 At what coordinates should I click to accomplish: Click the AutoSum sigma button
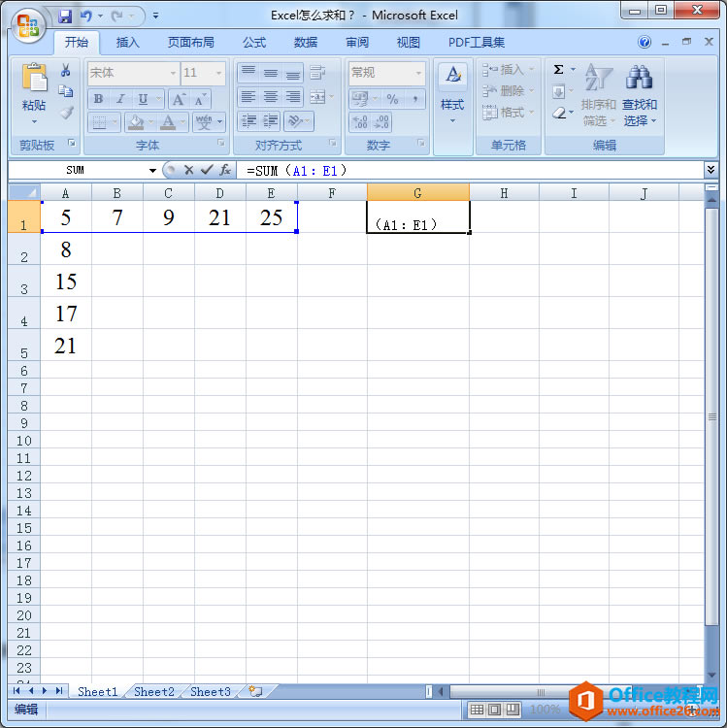(x=558, y=70)
